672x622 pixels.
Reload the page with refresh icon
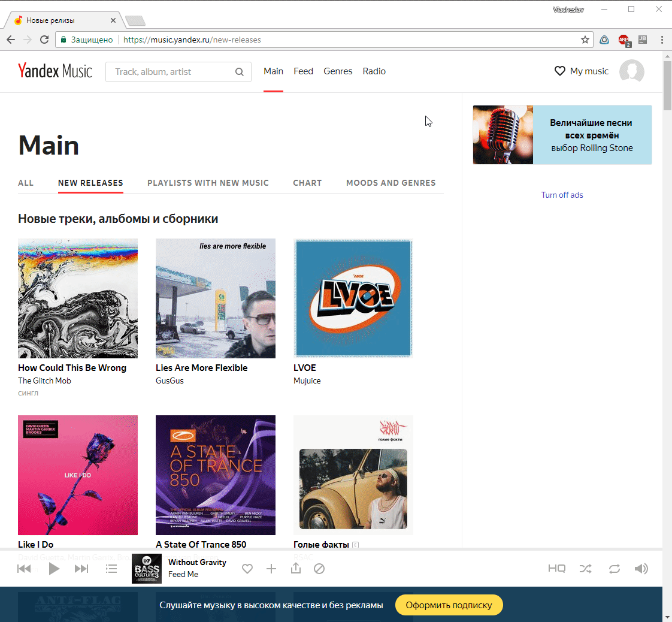(44, 40)
